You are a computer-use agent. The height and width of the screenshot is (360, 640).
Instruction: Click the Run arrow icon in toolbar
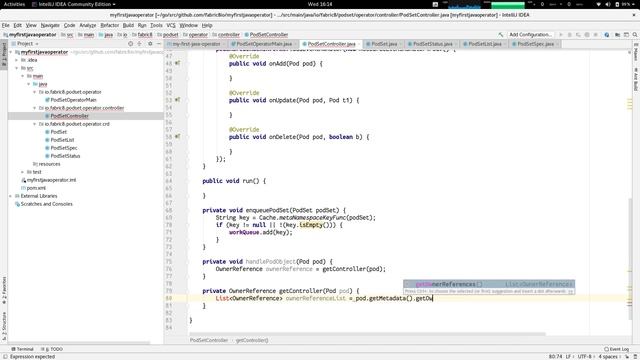(561, 35)
